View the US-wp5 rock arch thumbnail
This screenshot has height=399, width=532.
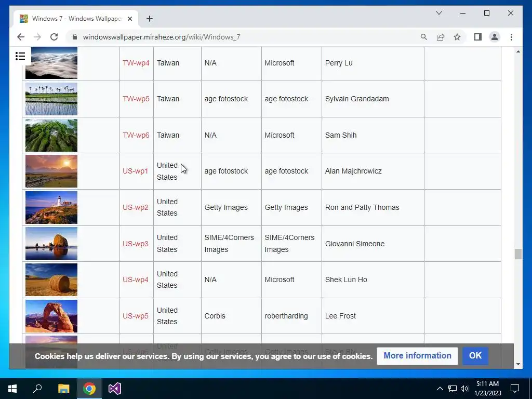(x=51, y=316)
